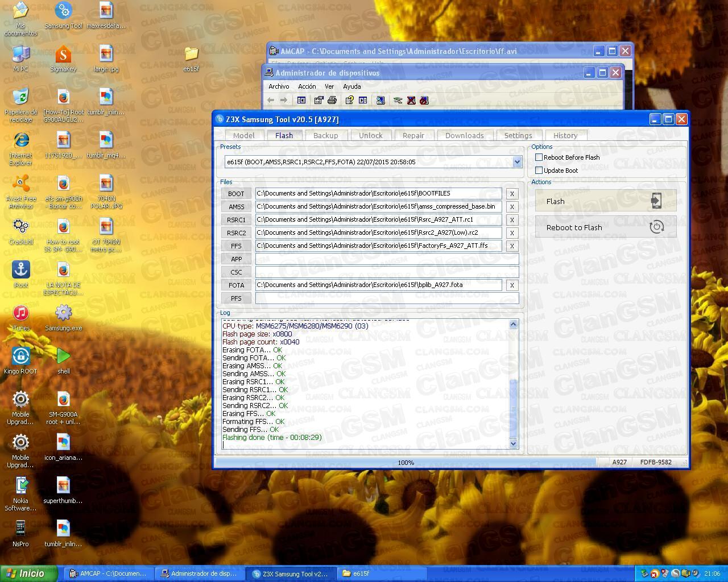
Task: Select the iRoot desktop icon
Action: [x=20, y=275]
